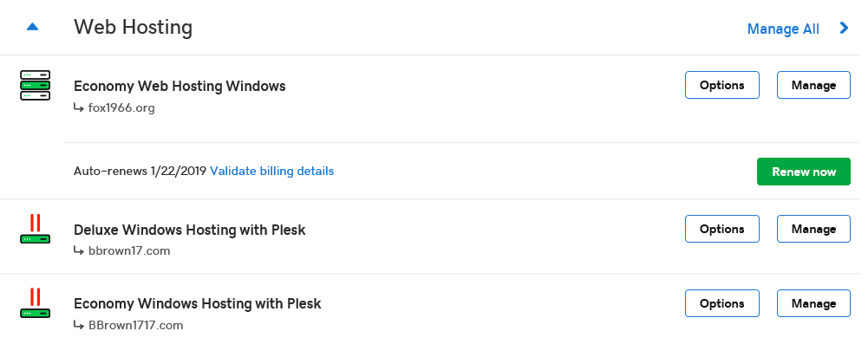Click the Economy Web Hosting Windows server icon

(36, 85)
